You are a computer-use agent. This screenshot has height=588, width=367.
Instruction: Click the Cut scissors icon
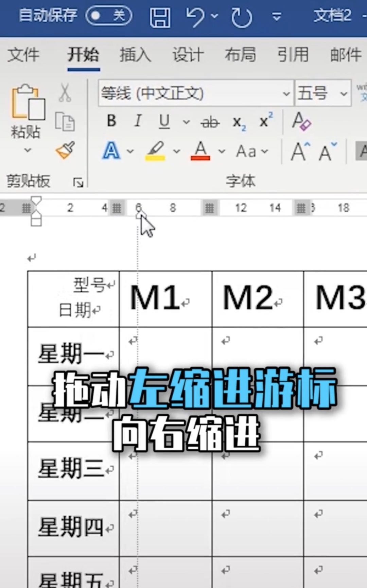(65, 92)
